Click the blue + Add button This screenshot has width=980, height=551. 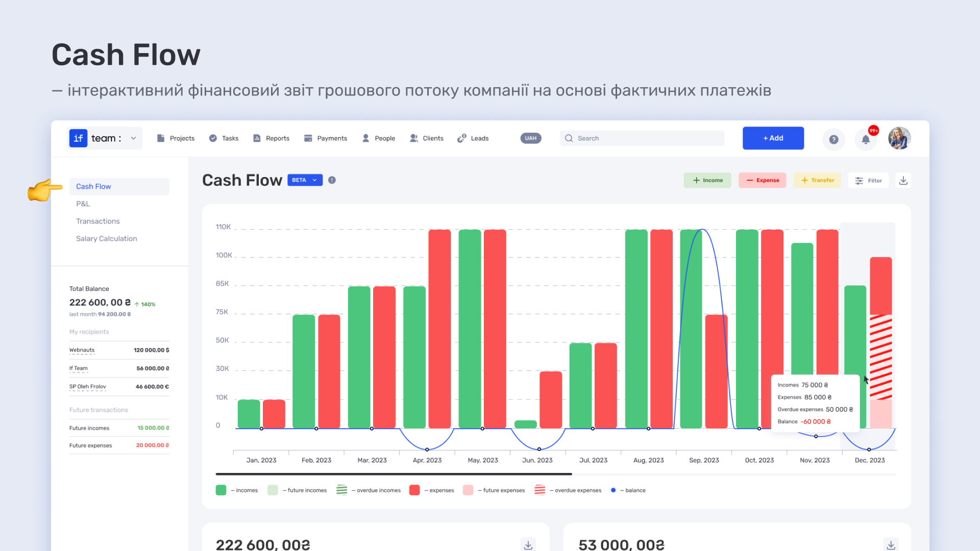773,138
